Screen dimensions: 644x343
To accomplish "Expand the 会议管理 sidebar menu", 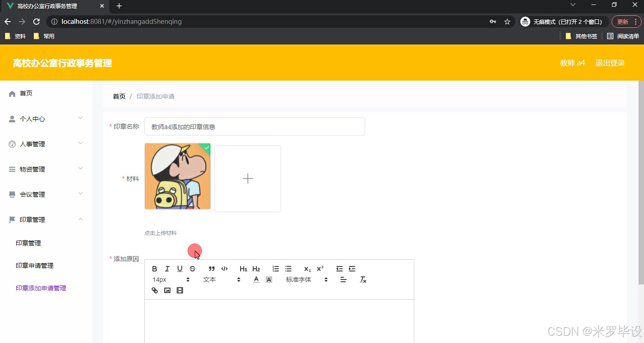I will point(46,194).
